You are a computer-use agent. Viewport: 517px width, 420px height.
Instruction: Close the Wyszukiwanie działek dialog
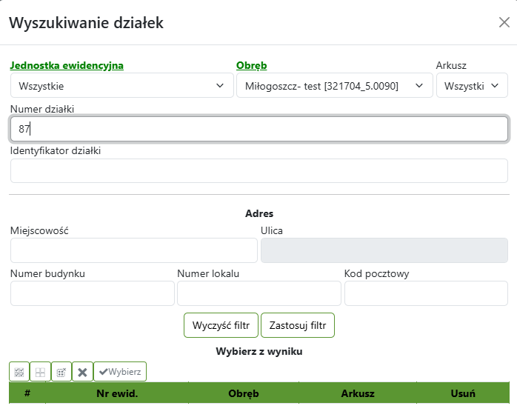click(504, 22)
